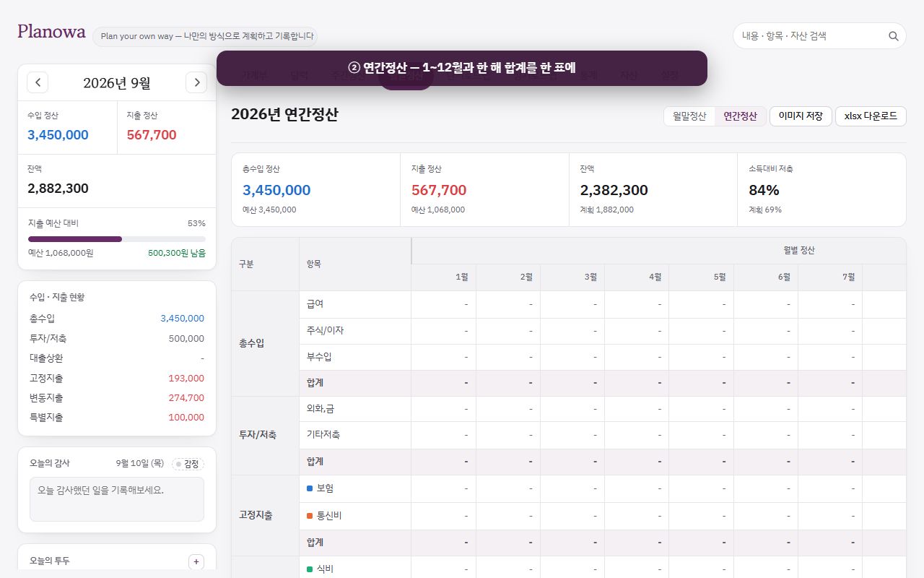Click the 이미지 저장 button

(x=801, y=116)
